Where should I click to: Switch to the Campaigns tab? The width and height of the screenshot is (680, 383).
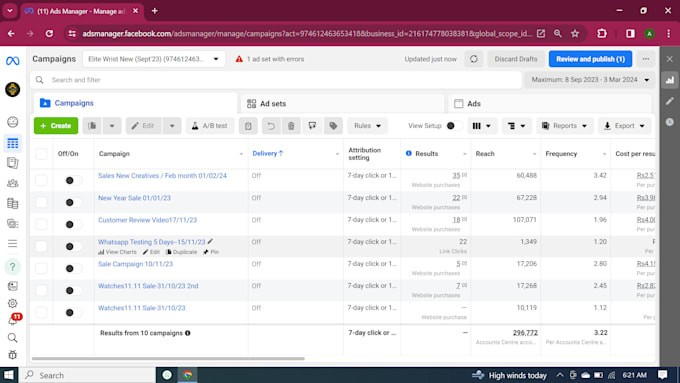pos(135,103)
